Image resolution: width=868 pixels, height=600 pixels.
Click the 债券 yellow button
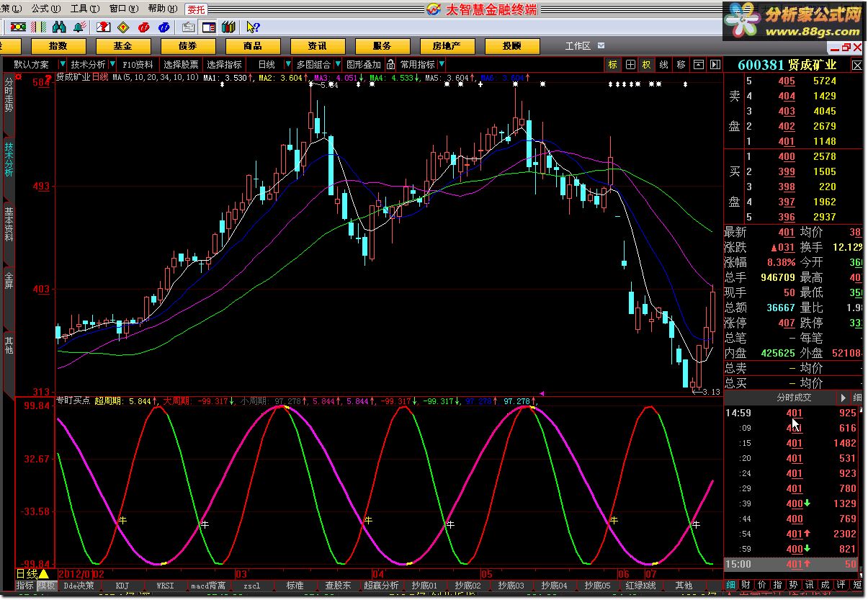coord(188,46)
